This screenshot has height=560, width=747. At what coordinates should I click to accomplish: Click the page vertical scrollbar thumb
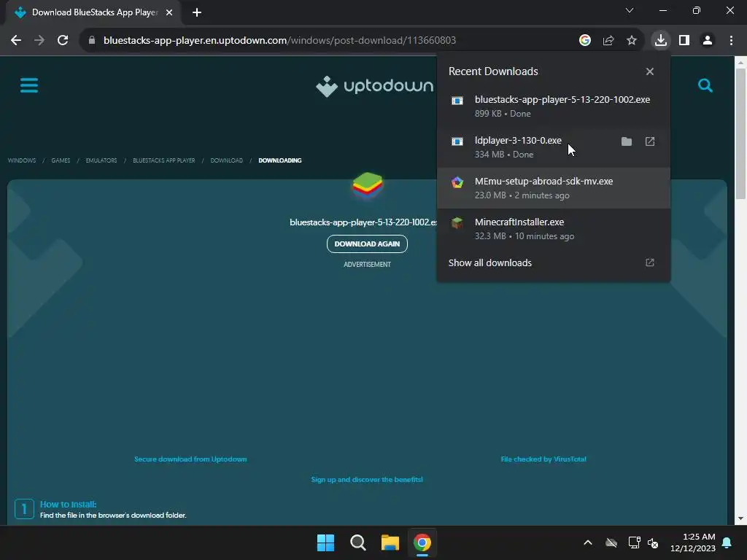pos(740,133)
